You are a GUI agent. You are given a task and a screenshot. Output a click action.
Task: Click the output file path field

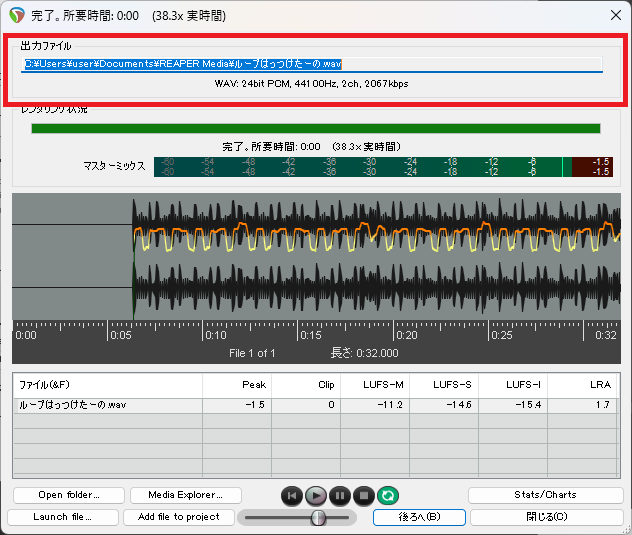(312, 64)
